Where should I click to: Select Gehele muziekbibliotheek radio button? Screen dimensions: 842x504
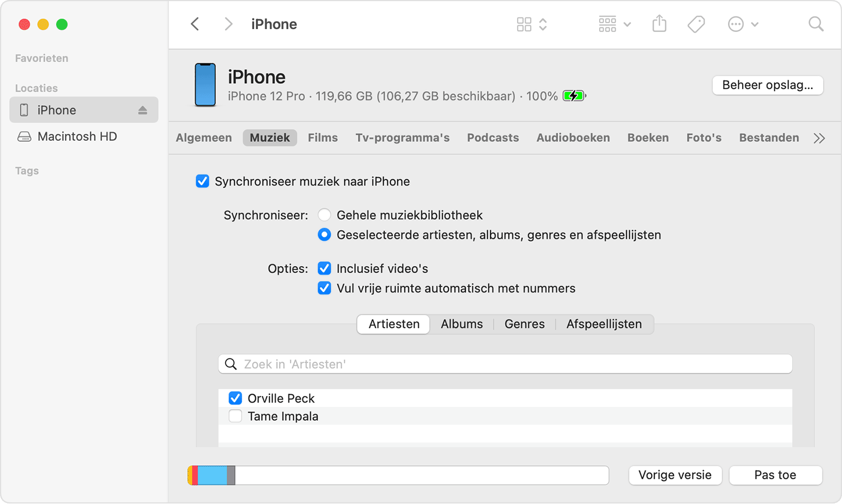[324, 215]
